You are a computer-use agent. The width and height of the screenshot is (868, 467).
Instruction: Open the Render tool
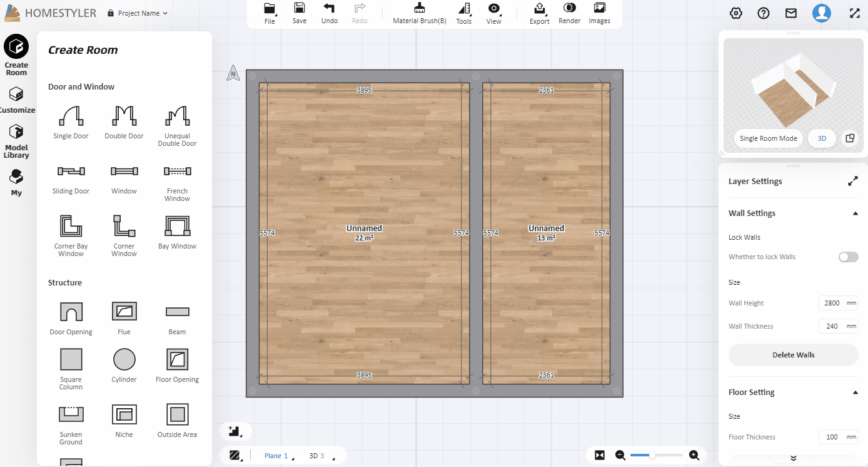[569, 13]
